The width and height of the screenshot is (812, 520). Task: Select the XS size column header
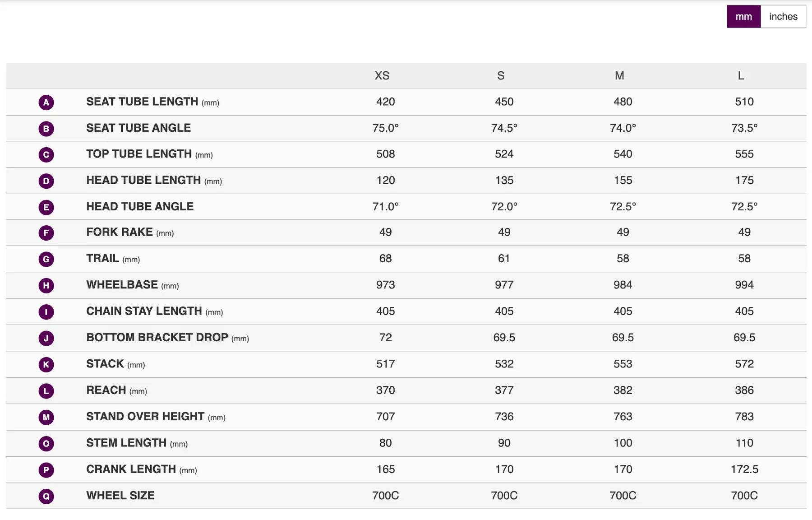click(382, 76)
